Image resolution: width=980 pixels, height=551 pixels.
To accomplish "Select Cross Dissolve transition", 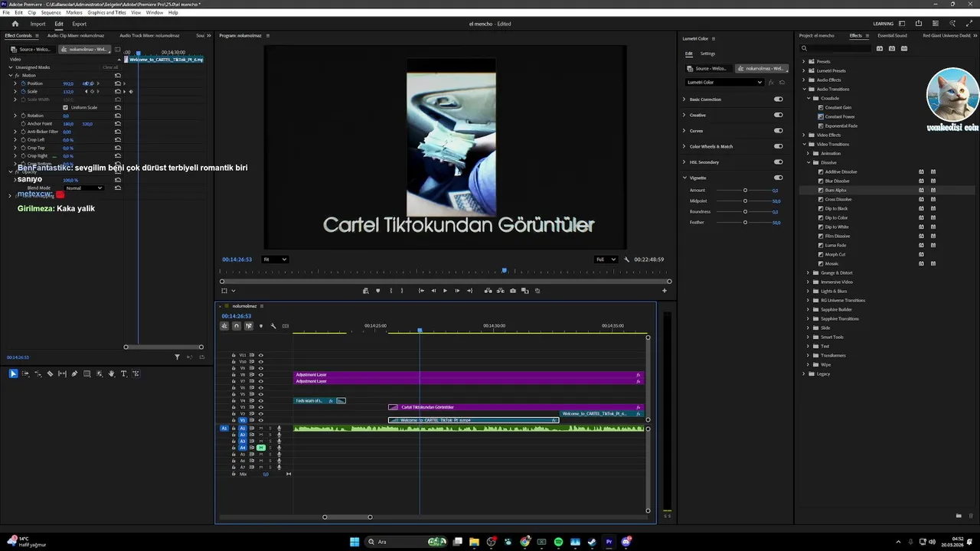I will click(838, 199).
